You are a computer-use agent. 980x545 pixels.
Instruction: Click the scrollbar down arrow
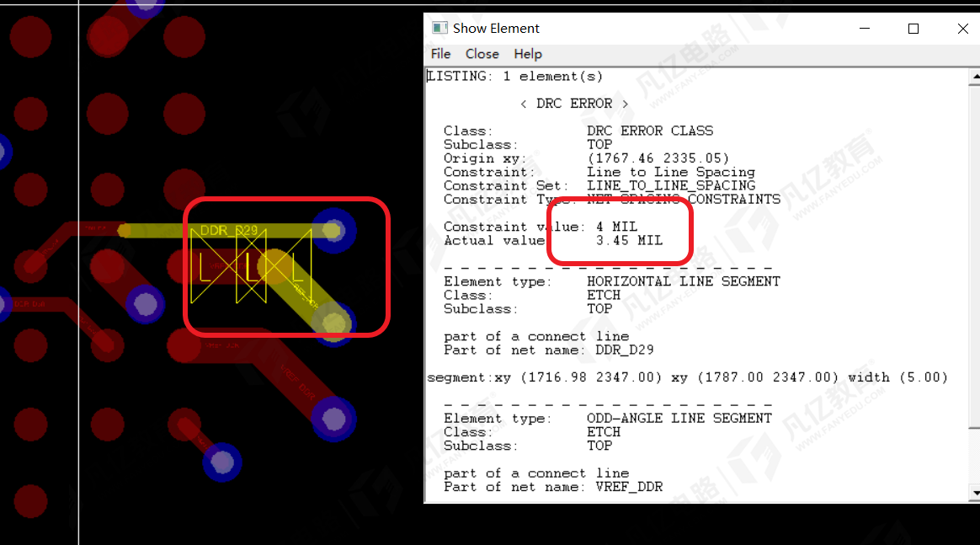pos(975,493)
